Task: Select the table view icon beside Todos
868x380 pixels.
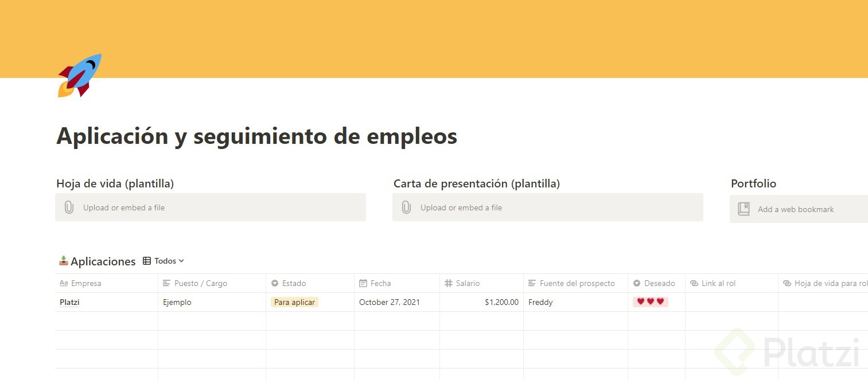Action: coord(147,261)
